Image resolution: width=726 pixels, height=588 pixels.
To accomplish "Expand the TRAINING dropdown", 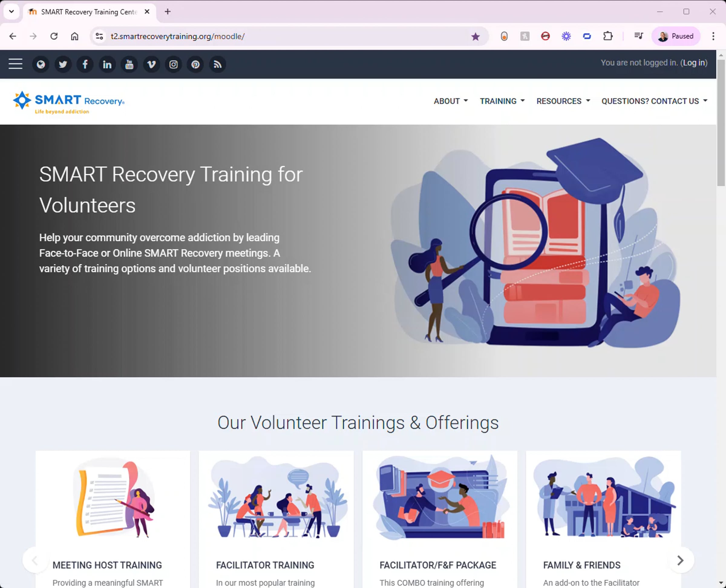I will coord(502,101).
